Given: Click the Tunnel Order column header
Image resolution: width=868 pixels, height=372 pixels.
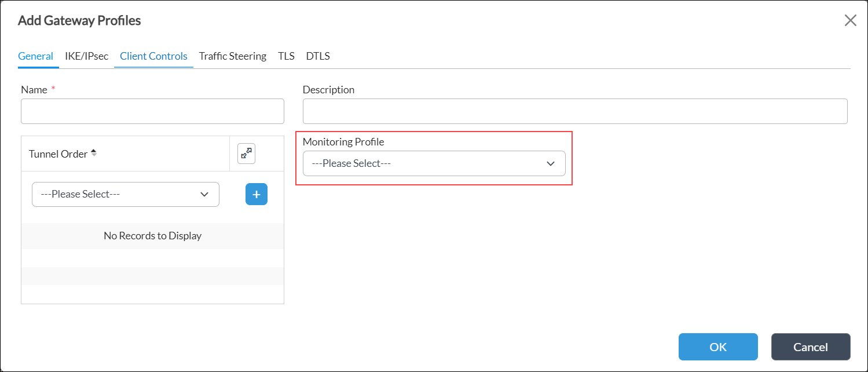Looking at the screenshot, I should (x=58, y=154).
